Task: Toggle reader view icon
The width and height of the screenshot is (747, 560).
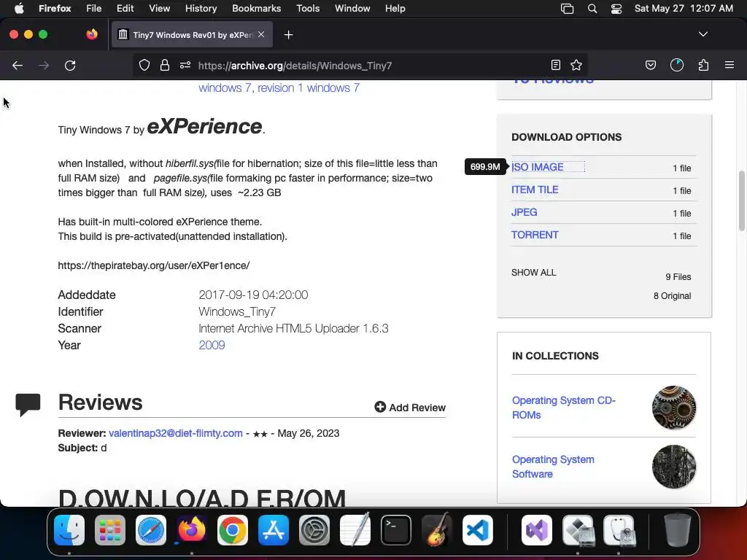Action: pyautogui.click(x=555, y=65)
